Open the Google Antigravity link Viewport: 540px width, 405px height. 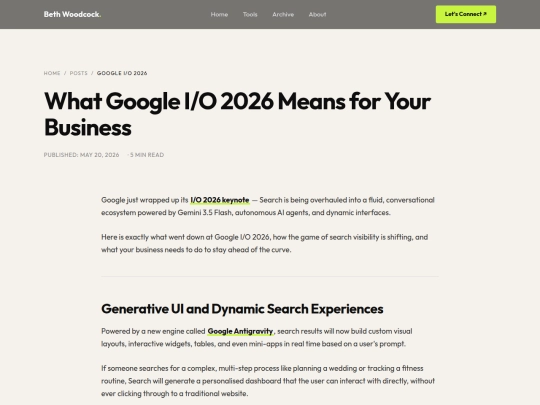(x=240, y=331)
